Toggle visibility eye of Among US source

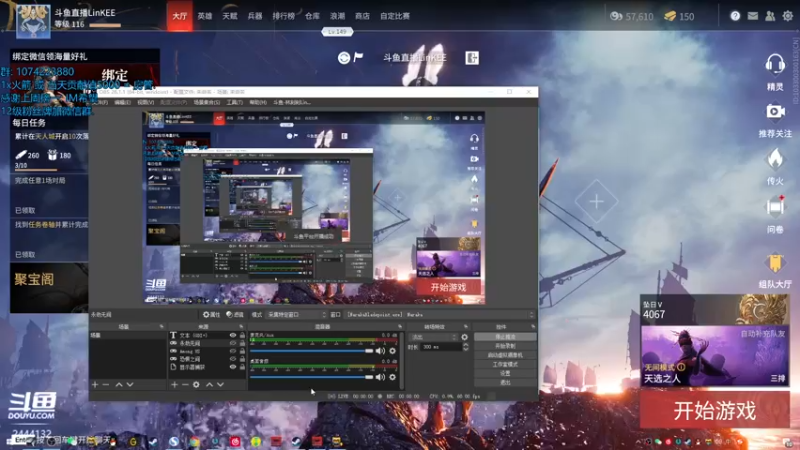233,351
